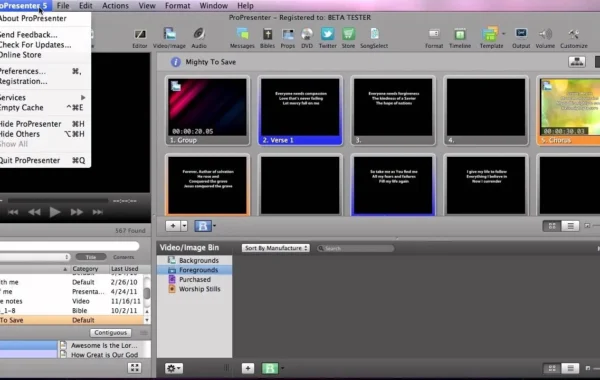Click the rewind preview button
The width and height of the screenshot is (600, 380).
point(34,212)
